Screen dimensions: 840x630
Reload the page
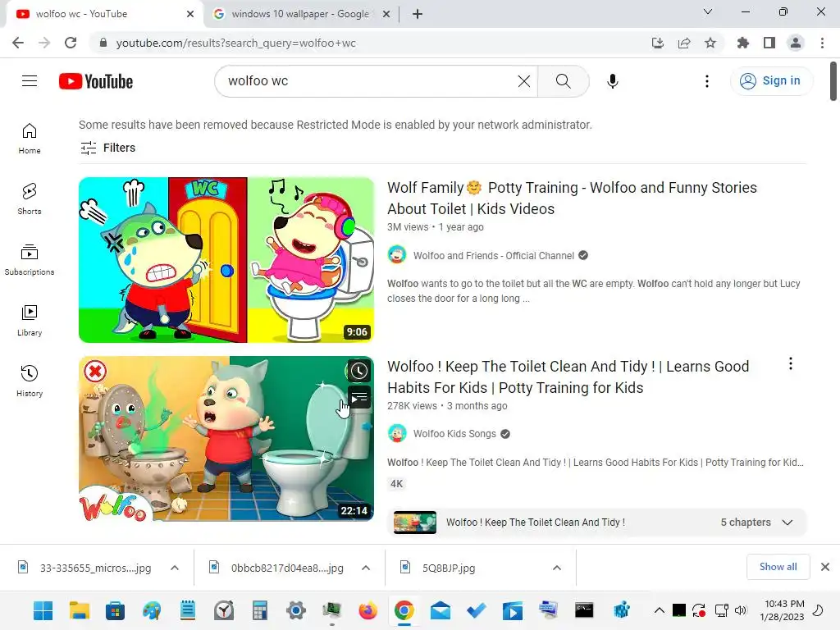click(x=71, y=43)
